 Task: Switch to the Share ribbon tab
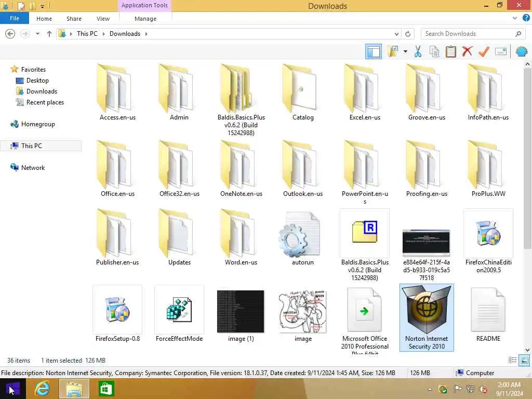[74, 19]
